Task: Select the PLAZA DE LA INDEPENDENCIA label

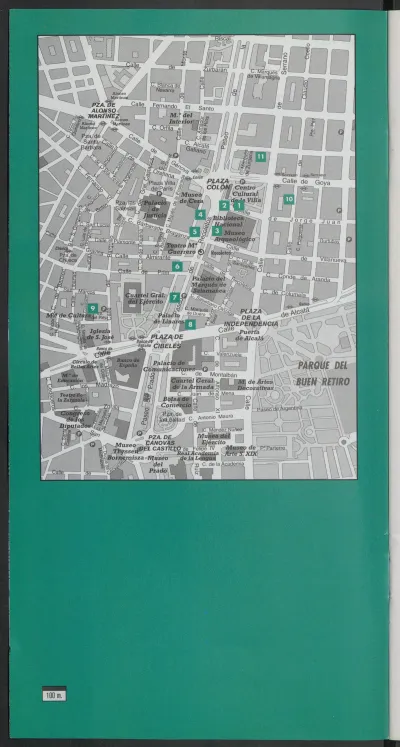Action: 251,318
